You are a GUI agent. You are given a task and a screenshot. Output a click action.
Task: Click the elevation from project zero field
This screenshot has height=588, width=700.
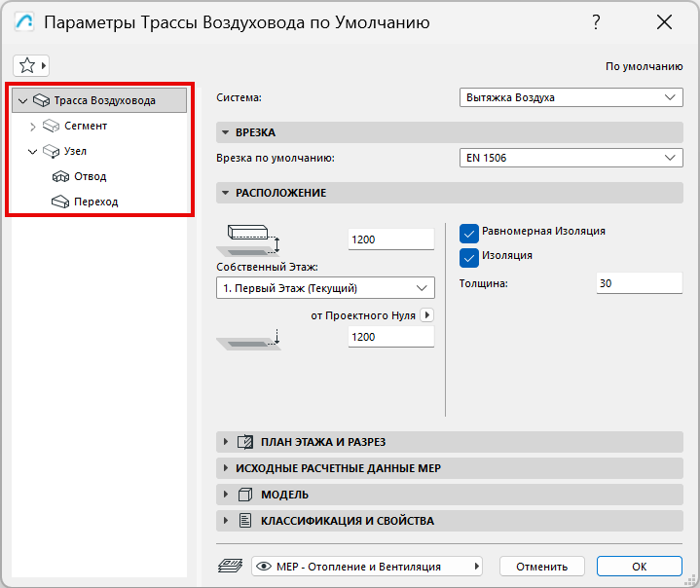pos(390,337)
